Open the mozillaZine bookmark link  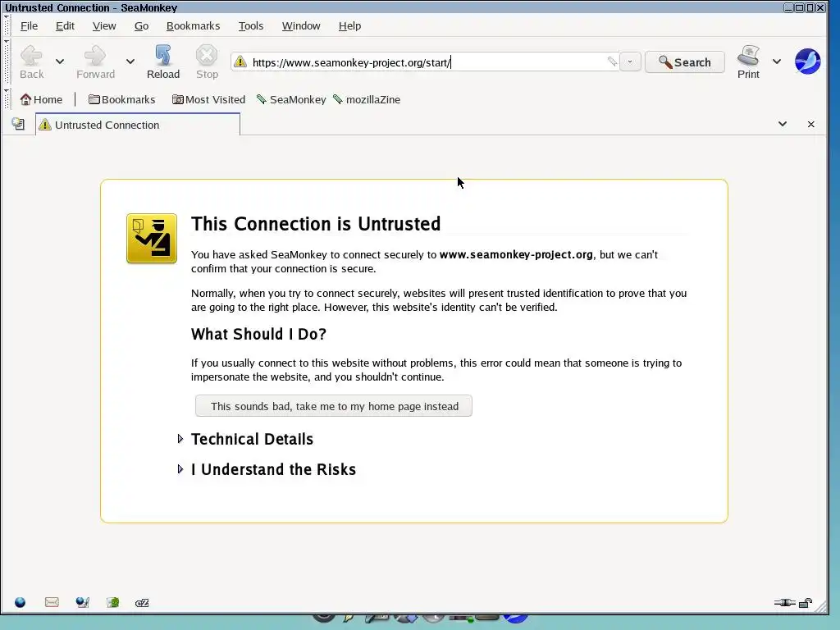pos(367,99)
